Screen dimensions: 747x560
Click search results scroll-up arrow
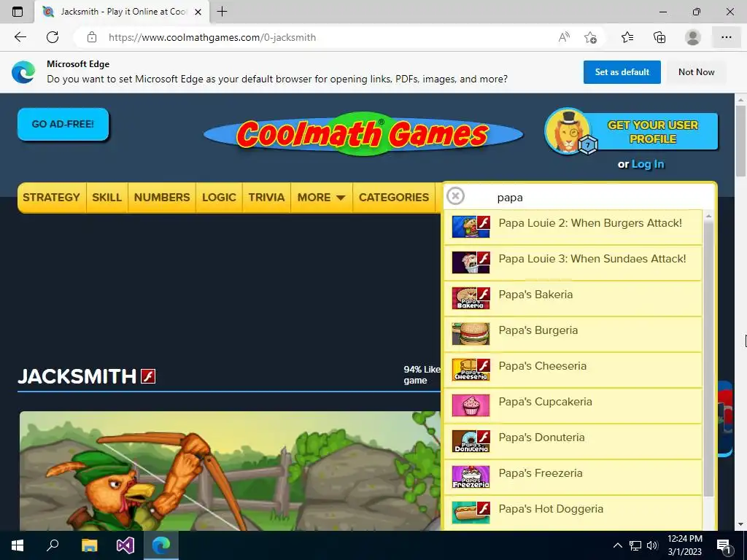(708, 216)
